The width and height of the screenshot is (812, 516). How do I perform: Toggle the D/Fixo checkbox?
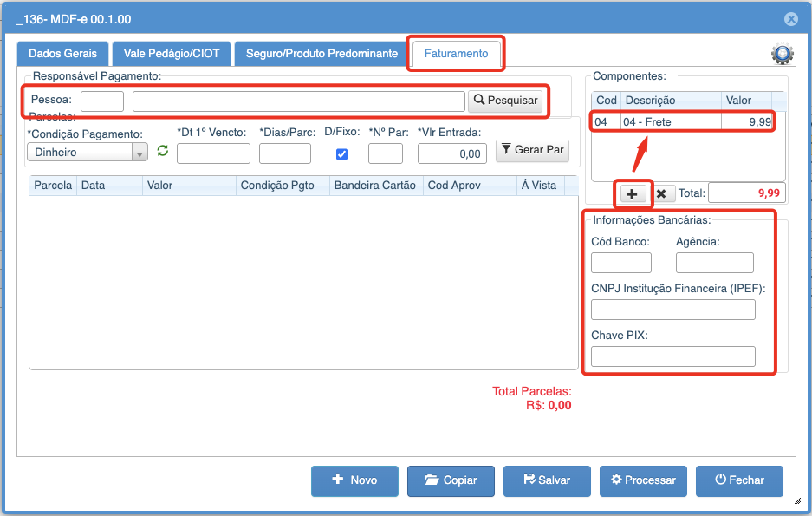coord(341,154)
